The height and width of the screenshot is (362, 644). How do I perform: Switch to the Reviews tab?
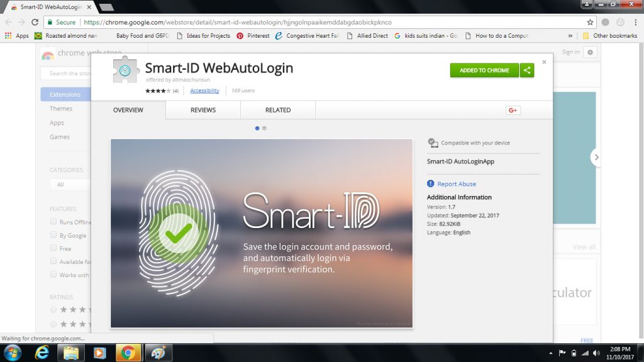point(203,110)
